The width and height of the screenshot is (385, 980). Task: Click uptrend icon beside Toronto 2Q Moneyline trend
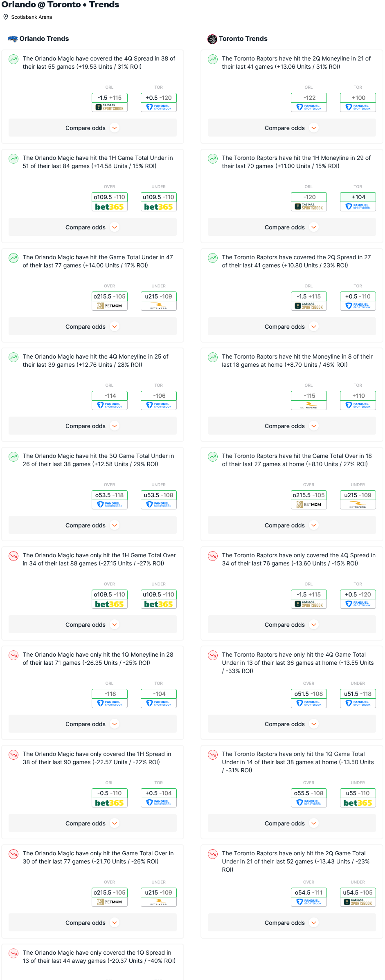coord(213,59)
